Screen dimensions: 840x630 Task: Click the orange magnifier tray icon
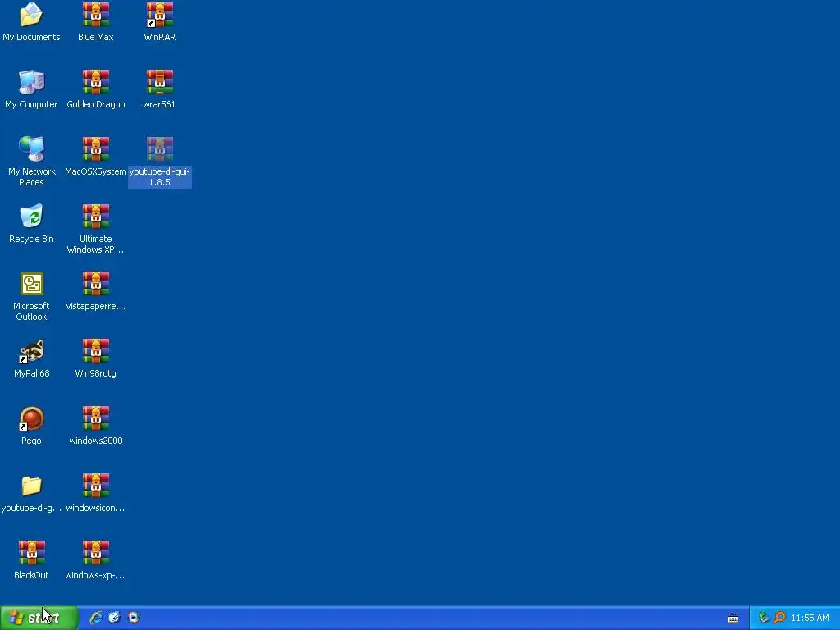coord(779,618)
